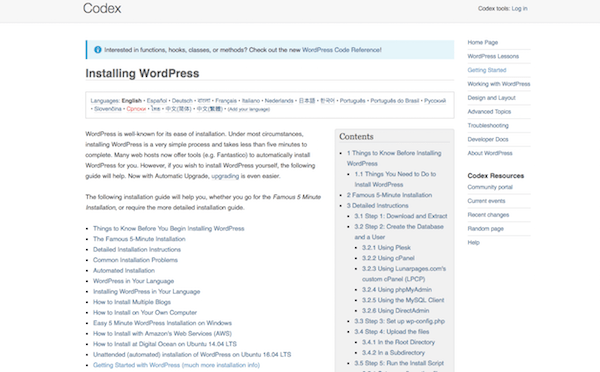This screenshot has width=600, height=372.
Task: Switch language to Deutsch
Action: (x=182, y=101)
